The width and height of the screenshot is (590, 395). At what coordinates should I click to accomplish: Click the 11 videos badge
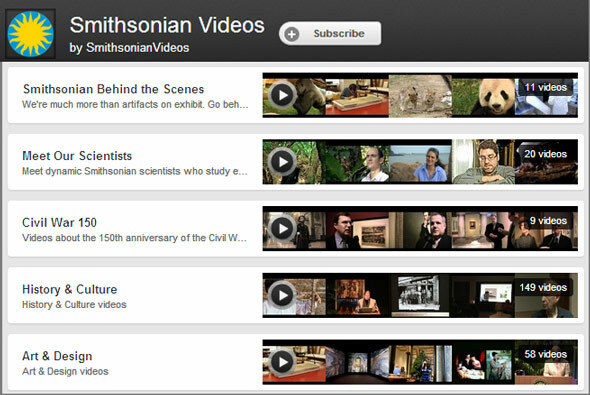coord(546,87)
